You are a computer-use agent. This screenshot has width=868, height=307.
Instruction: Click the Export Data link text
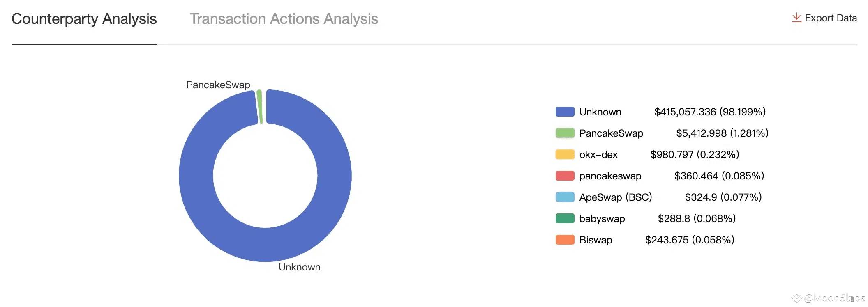[x=831, y=18]
